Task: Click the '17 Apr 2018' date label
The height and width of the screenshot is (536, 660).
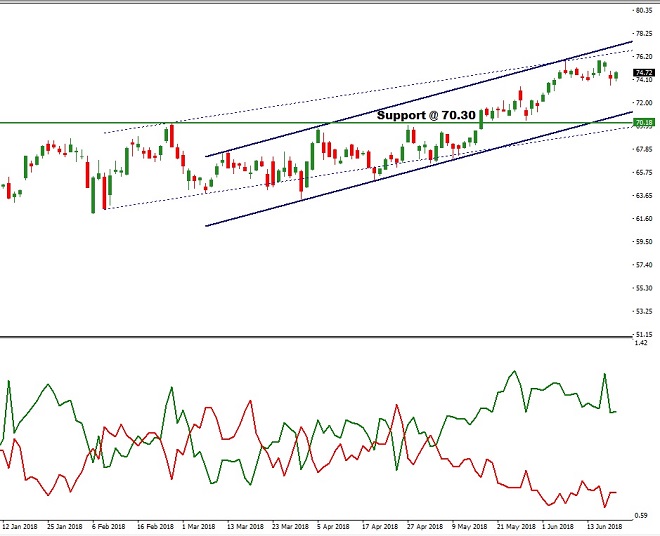Action: tap(380, 527)
